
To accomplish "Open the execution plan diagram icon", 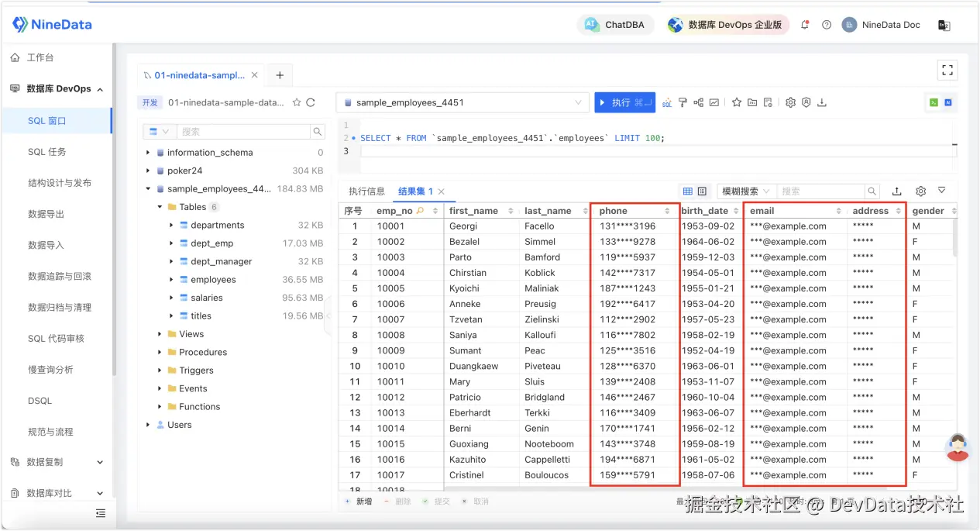I will 699,102.
